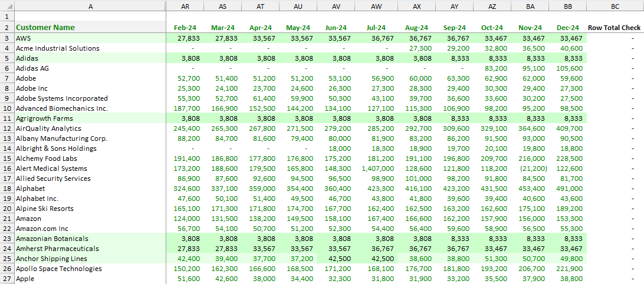Click the 101,000 Allied Security Aug-24 value

tap(417, 179)
